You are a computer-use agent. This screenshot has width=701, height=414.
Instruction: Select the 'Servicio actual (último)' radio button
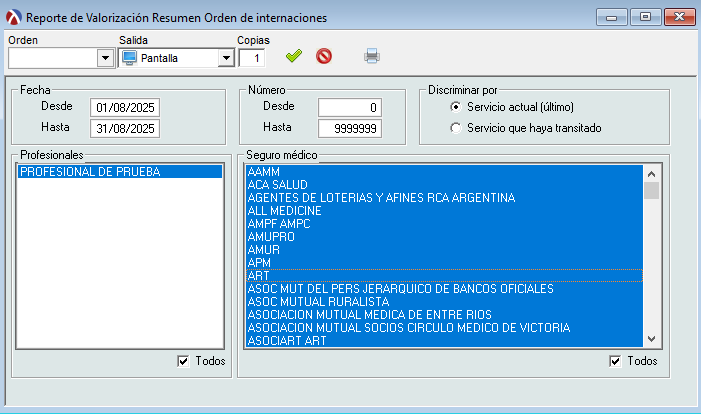click(x=457, y=107)
